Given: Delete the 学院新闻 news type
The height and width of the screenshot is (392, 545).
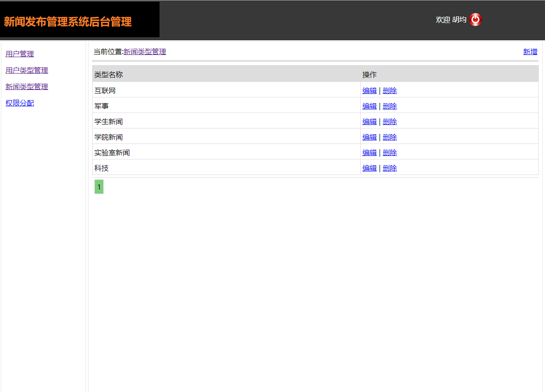Looking at the screenshot, I should point(389,137).
